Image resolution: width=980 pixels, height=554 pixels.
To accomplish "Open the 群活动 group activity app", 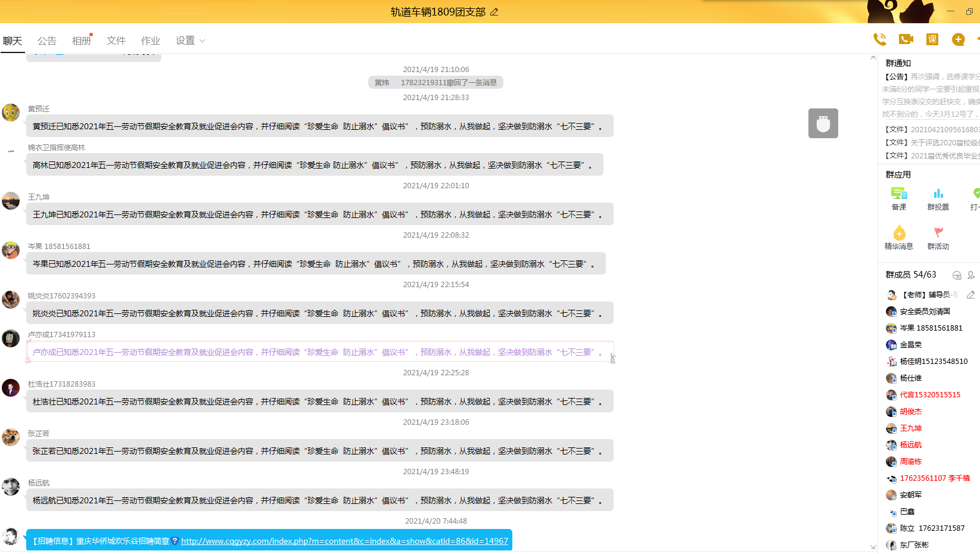I will pos(938,237).
